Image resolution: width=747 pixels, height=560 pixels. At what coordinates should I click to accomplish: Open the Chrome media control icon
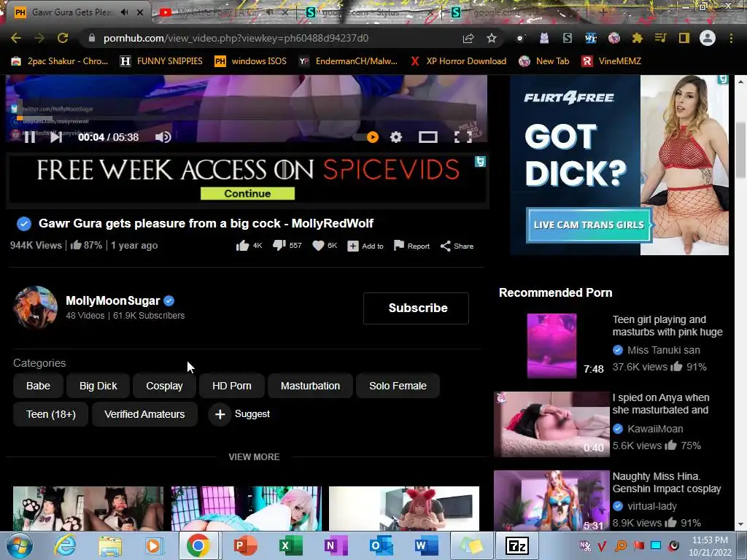pyautogui.click(x=660, y=38)
